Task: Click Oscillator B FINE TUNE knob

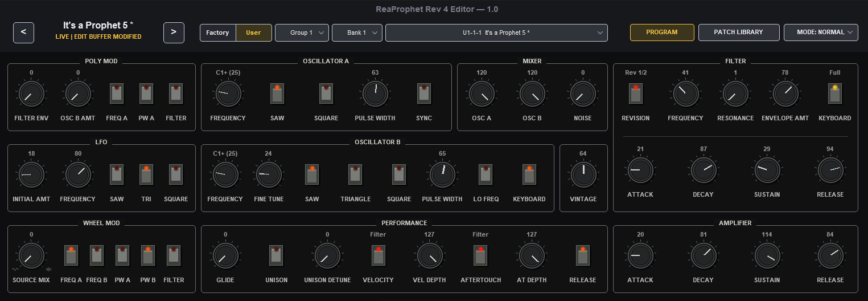Action: click(x=269, y=175)
